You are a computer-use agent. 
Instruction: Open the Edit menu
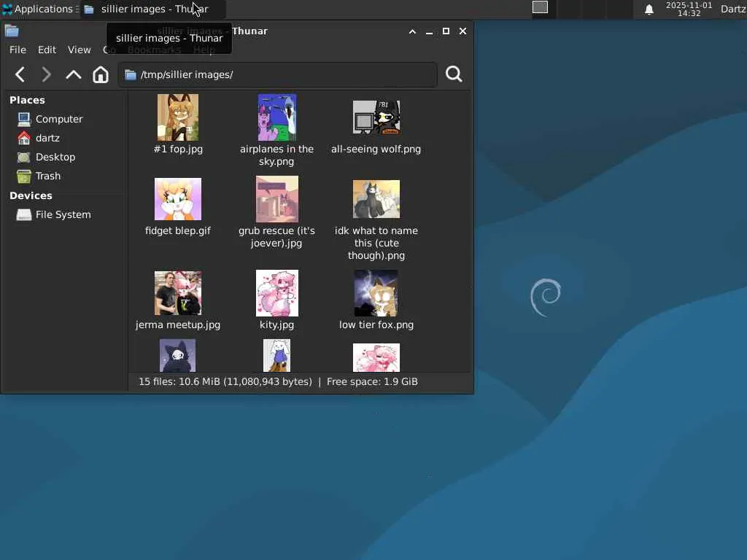(x=47, y=50)
